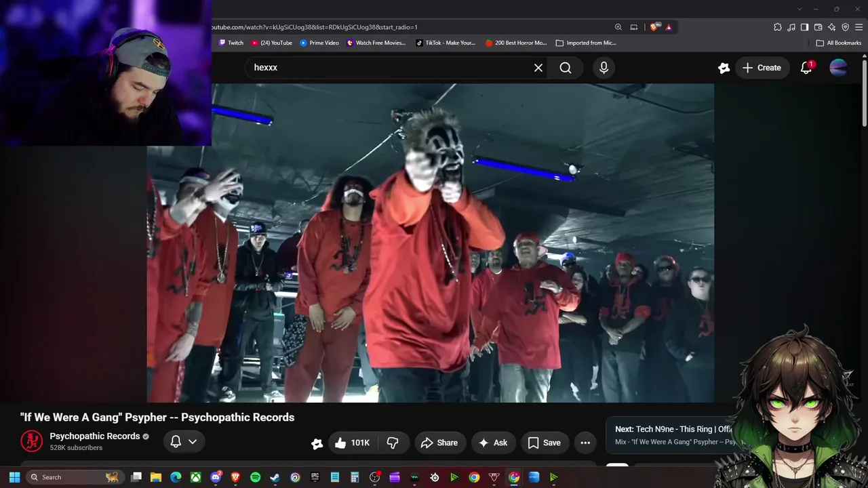Click the video player frame
The height and width of the screenshot is (488, 868).
(x=430, y=243)
